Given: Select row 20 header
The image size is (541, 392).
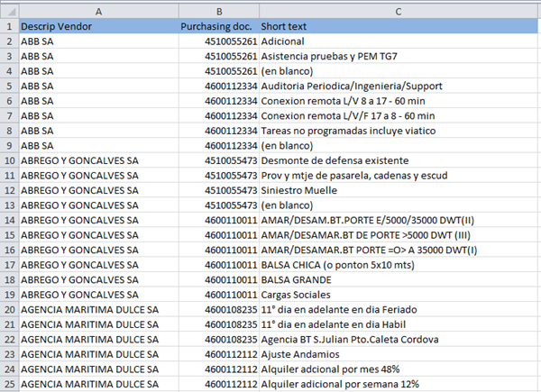Looking at the screenshot, I should (9, 310).
